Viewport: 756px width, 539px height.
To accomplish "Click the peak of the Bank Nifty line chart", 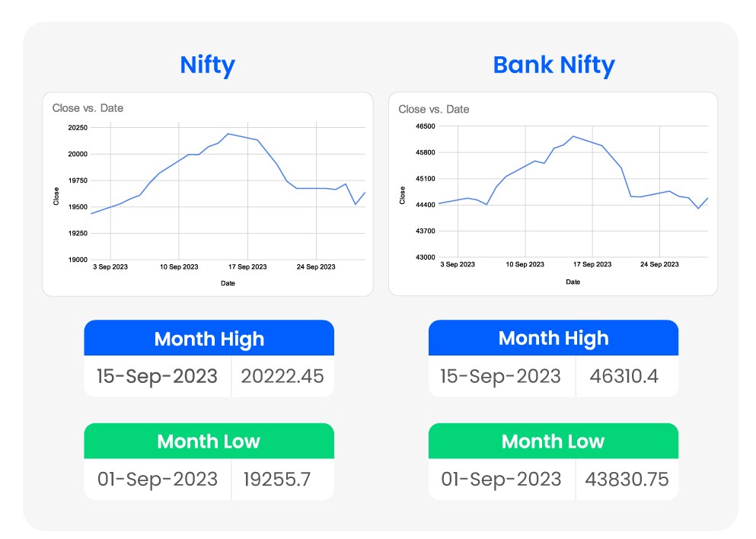I will tap(573, 136).
